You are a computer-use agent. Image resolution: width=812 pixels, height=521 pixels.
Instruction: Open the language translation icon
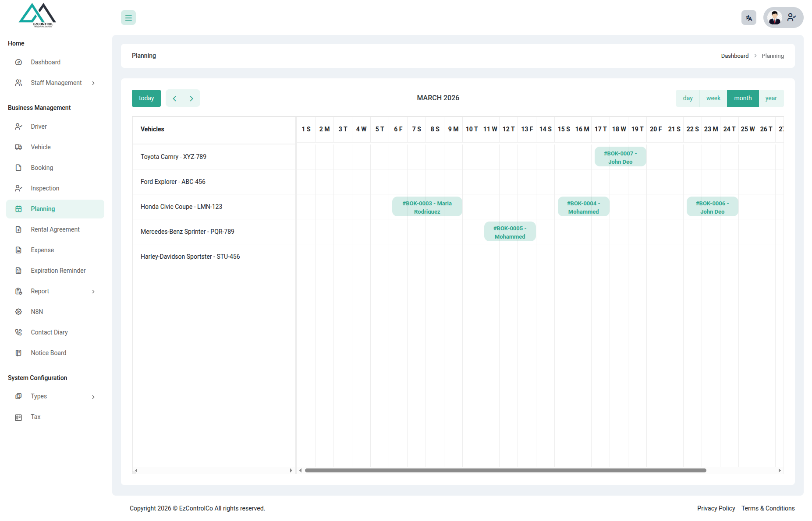[x=749, y=18]
